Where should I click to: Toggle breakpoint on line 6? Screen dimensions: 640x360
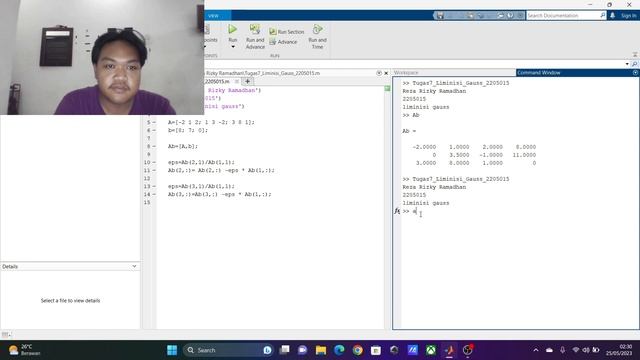pos(154,130)
